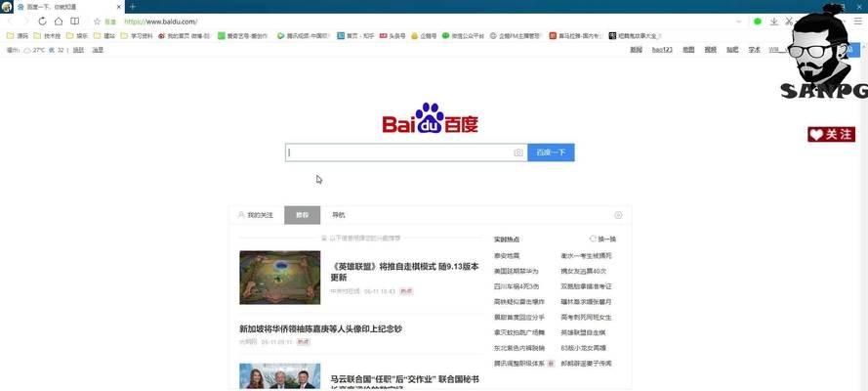Viewport: 868px width, 391px height.
Task: Go to the browser home page icon
Action: 59,22
